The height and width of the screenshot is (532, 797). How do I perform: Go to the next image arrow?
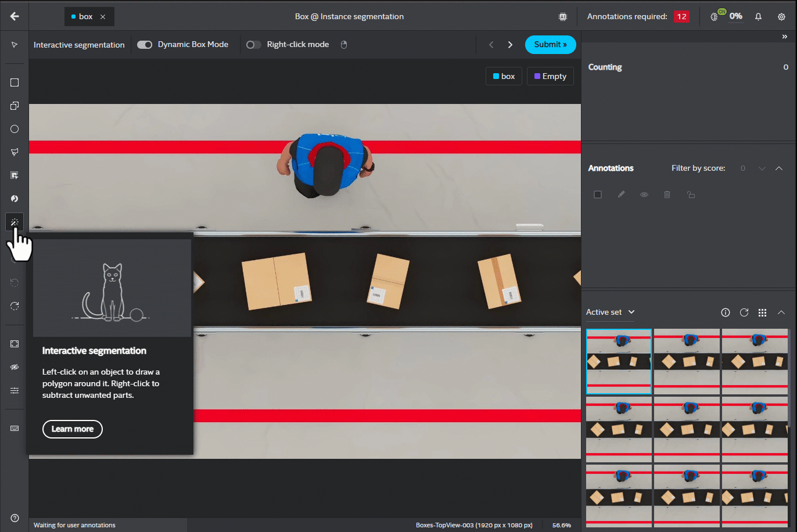pos(510,45)
